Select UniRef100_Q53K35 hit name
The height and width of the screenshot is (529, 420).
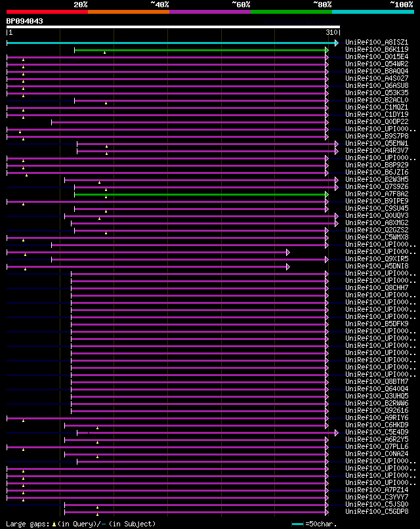click(377, 93)
